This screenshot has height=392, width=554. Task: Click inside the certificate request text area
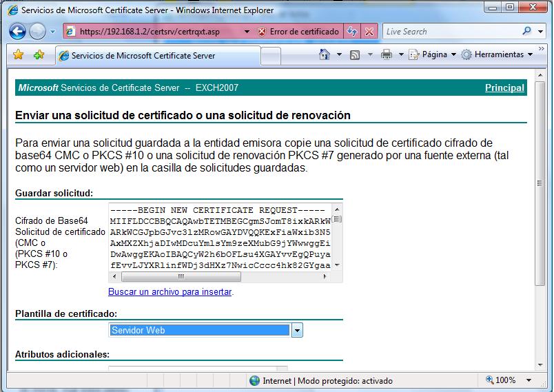(x=220, y=238)
